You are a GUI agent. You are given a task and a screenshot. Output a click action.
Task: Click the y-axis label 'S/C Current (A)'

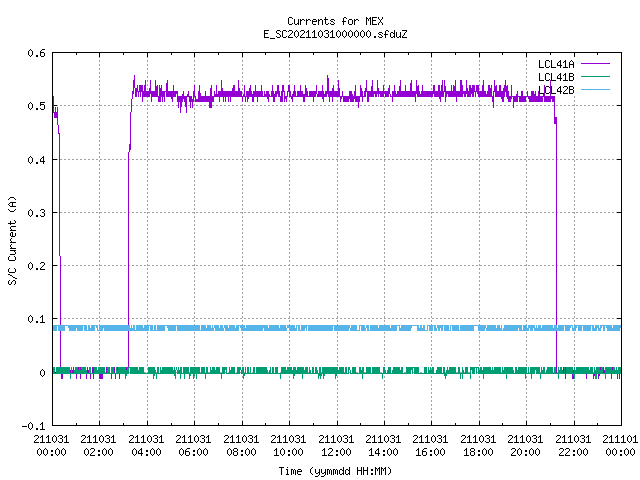(x=12, y=240)
